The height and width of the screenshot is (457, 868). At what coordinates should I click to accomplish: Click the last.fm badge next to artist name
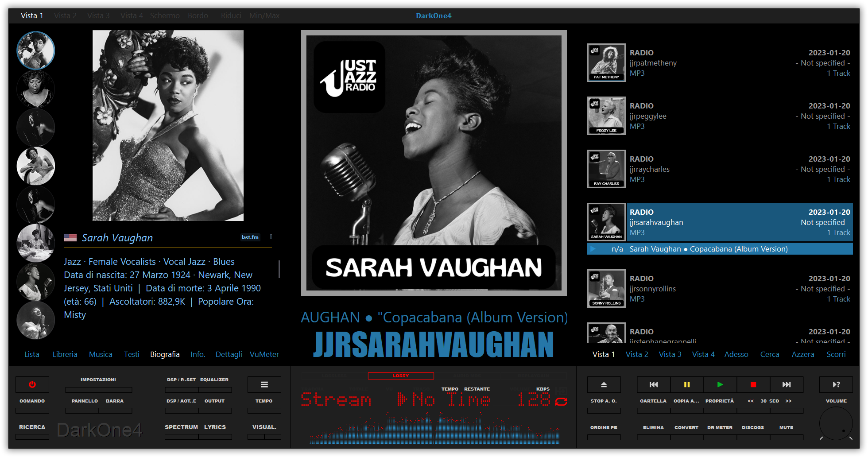[250, 237]
